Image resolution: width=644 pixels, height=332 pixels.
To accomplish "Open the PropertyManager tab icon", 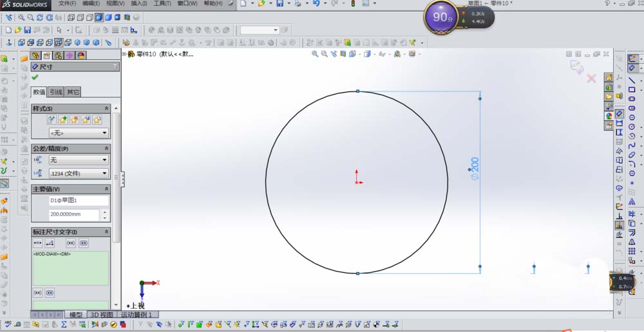I will click(x=47, y=55).
